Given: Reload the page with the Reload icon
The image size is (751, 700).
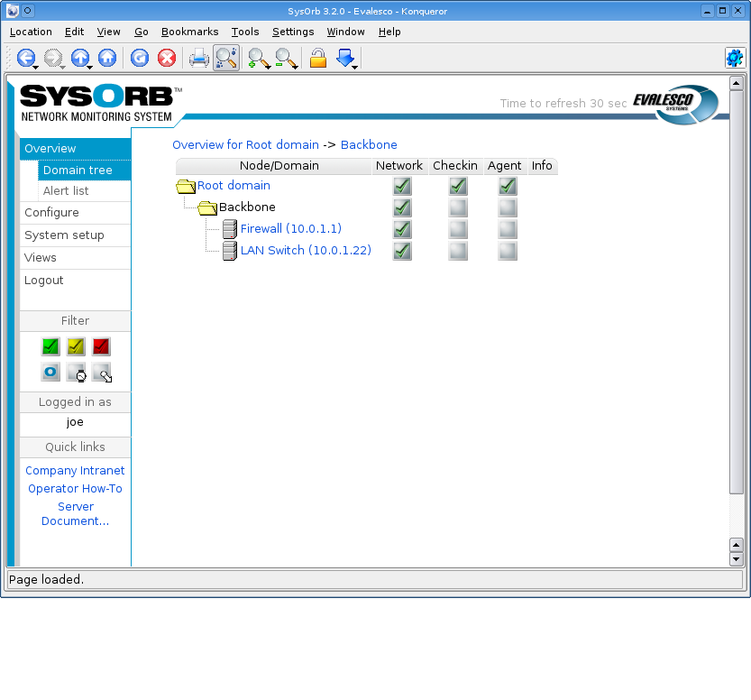Looking at the screenshot, I should coord(140,58).
